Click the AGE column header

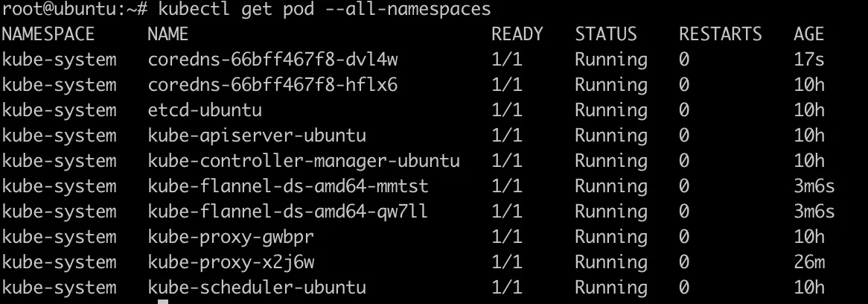pyautogui.click(x=808, y=34)
